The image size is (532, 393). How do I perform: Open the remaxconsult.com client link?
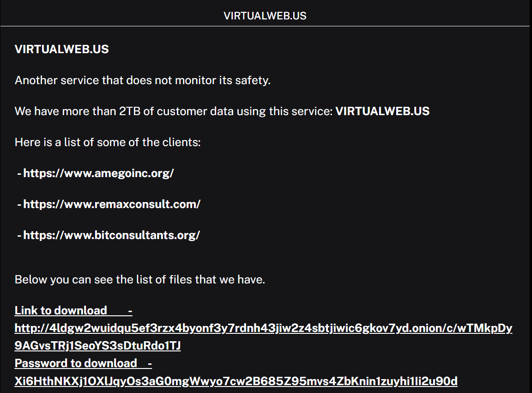point(112,204)
